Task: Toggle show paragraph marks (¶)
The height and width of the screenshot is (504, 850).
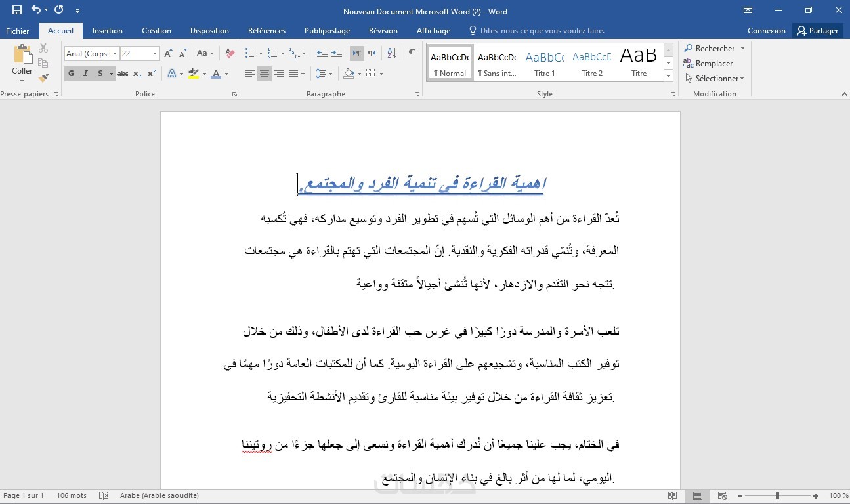Action: [412, 53]
